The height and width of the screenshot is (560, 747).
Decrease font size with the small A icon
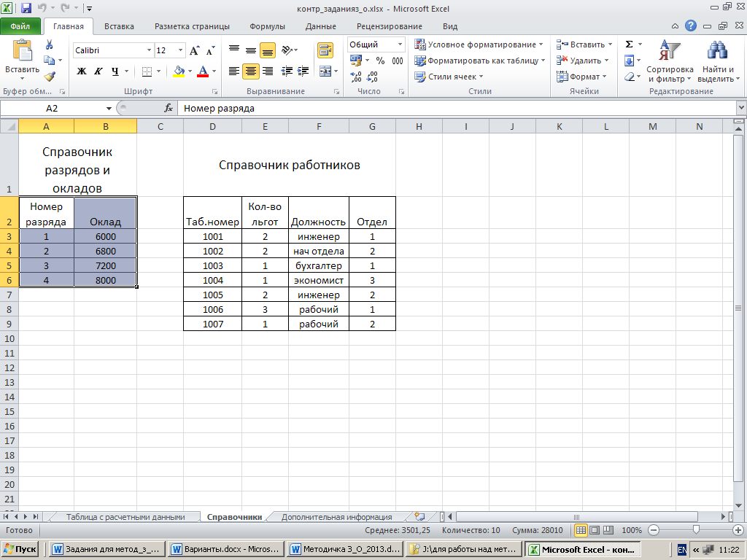(210, 50)
